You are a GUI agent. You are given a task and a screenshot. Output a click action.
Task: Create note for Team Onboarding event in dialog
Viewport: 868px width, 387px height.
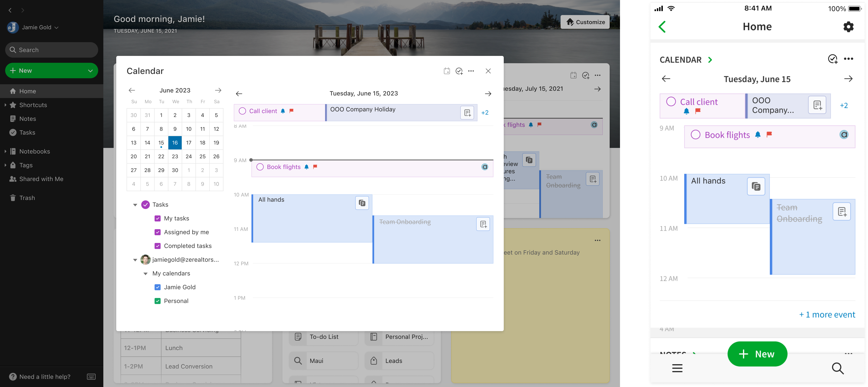483,224
